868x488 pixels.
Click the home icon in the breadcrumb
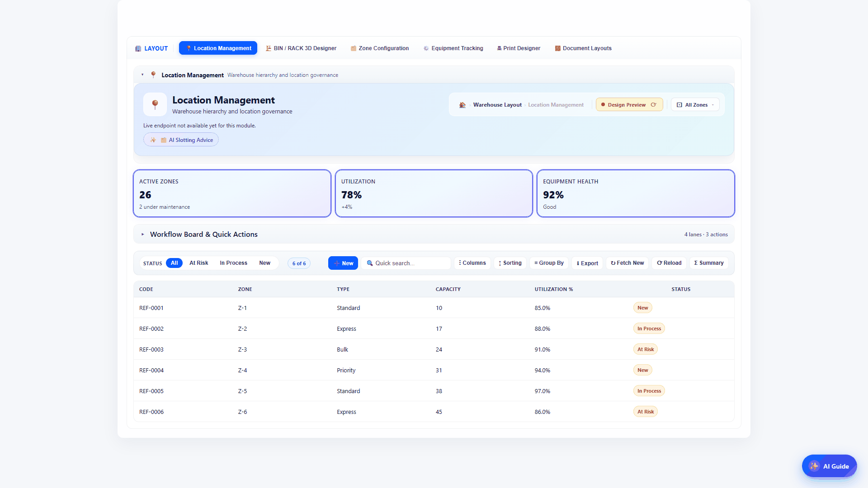(x=462, y=105)
